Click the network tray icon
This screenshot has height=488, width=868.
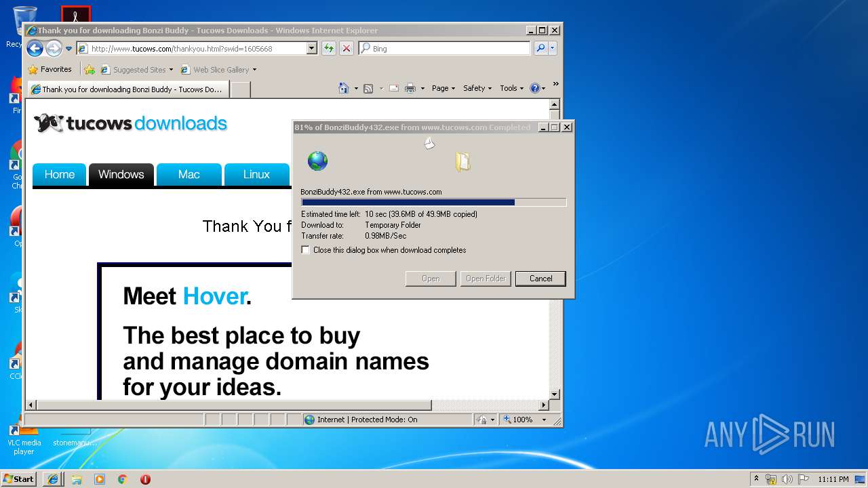(x=771, y=479)
